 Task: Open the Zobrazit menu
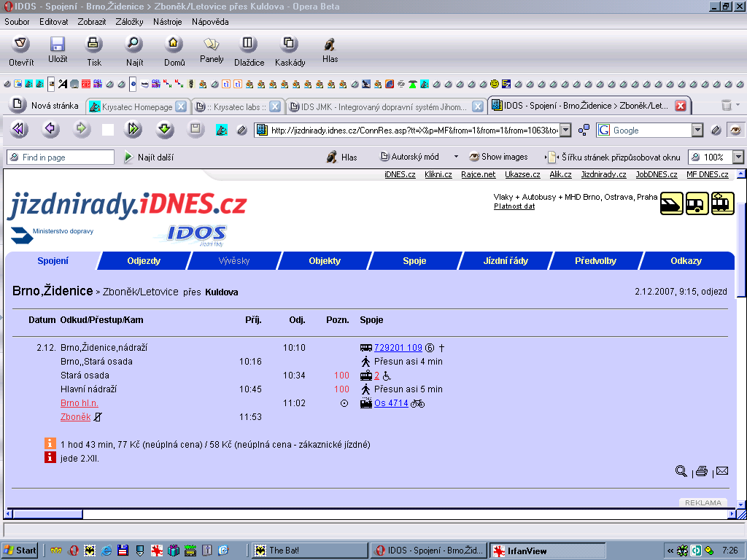click(x=91, y=22)
